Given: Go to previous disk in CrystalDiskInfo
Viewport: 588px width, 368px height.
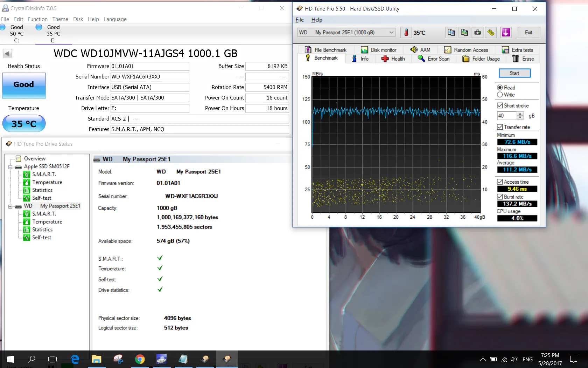Looking at the screenshot, I should pyautogui.click(x=7, y=54).
